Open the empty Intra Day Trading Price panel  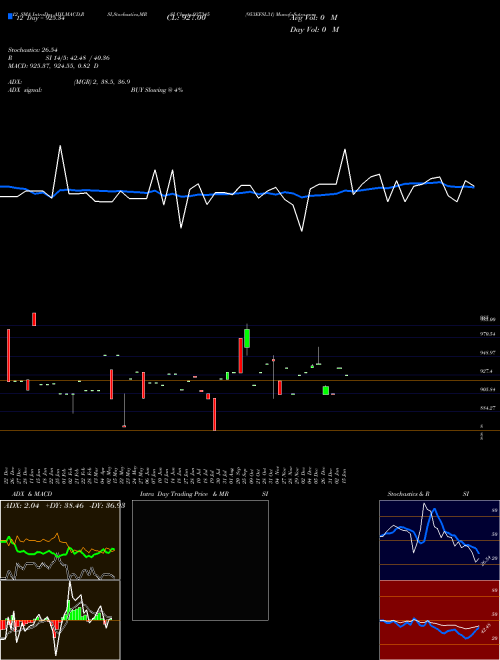point(200,560)
